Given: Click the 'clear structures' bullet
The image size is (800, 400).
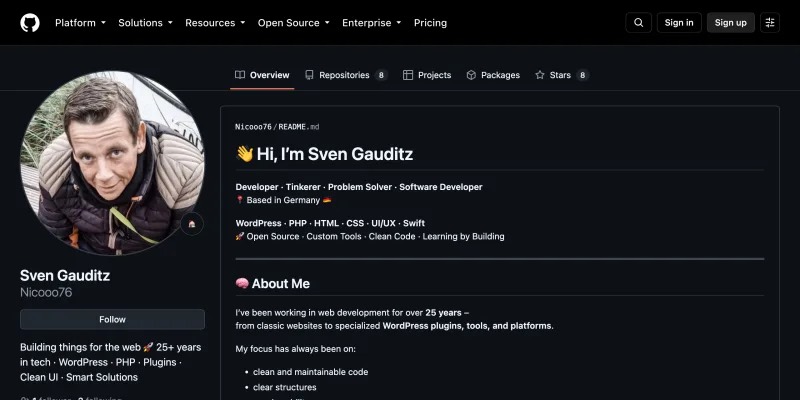Looking at the screenshot, I should pos(285,387).
